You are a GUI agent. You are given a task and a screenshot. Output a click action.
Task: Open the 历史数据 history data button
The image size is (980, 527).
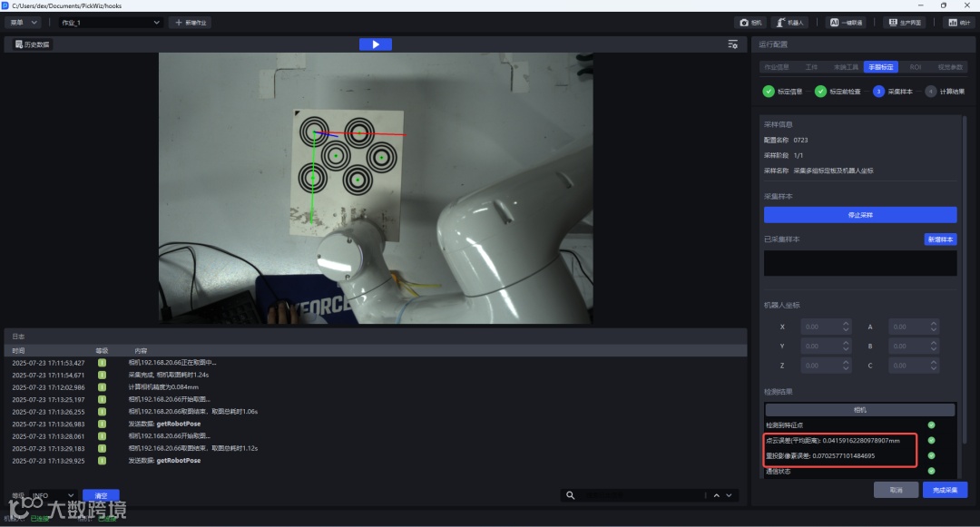(x=33, y=44)
